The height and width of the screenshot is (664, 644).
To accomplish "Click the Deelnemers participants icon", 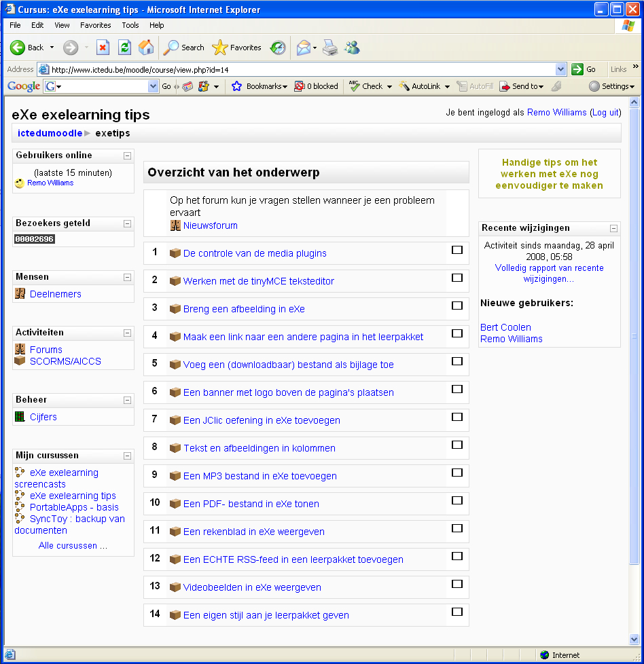I will [20, 293].
